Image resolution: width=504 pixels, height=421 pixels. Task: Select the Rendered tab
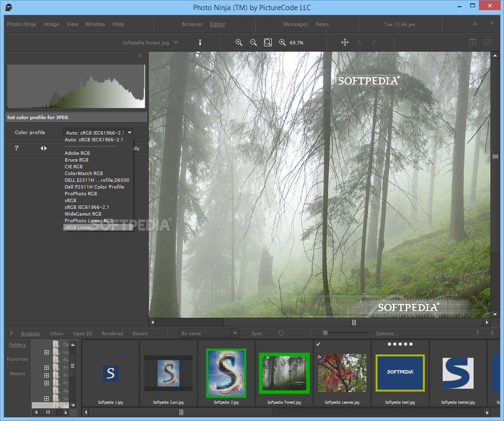coord(112,333)
